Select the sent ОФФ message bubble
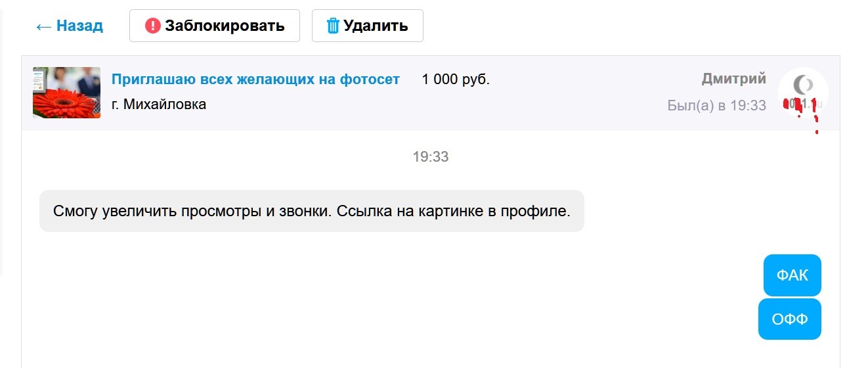Viewport: 868px width, 368px height. tap(789, 319)
